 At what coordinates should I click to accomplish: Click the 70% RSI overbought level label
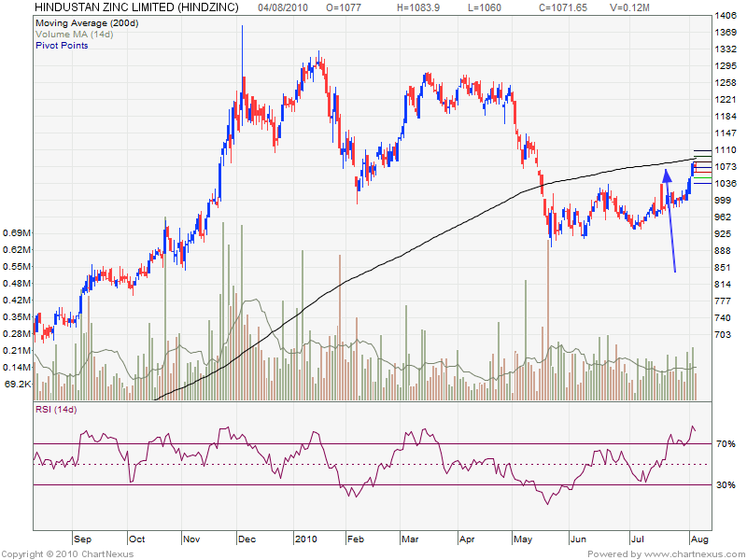(726, 444)
